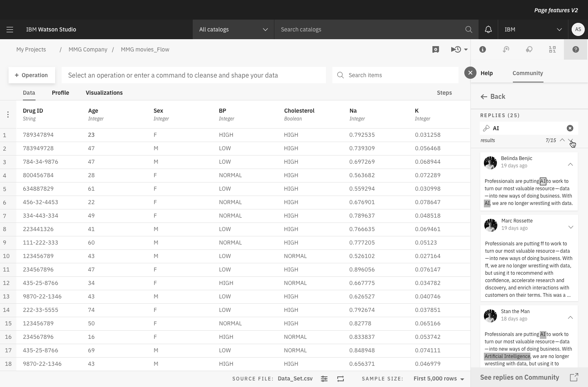Switch to the Visualizations tab
This screenshot has height=387, width=588.
point(104,93)
